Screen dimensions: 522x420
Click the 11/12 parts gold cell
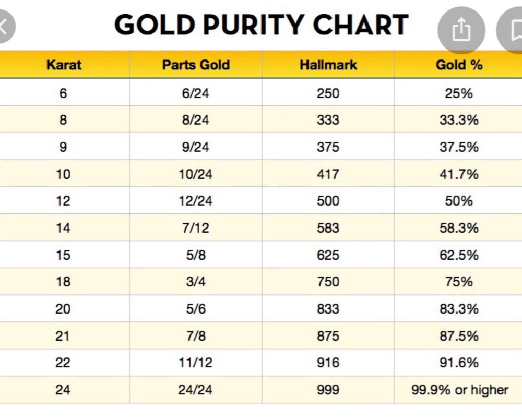[196, 363]
